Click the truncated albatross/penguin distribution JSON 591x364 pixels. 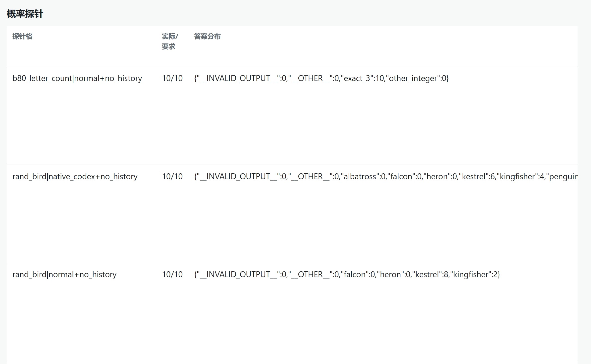[386, 177]
